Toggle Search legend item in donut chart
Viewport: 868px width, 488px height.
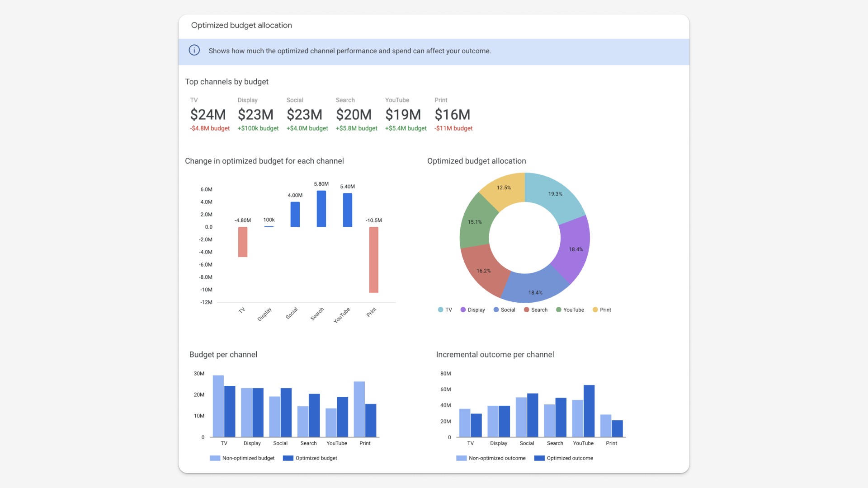(x=535, y=310)
